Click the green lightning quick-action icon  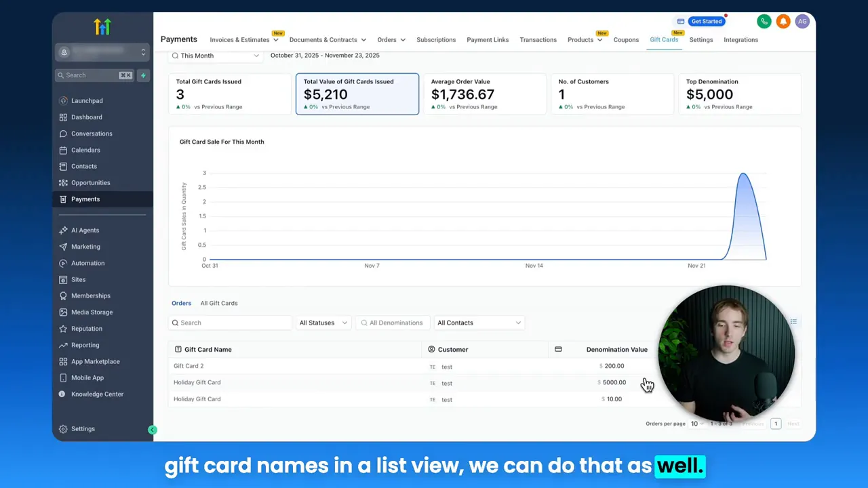click(x=143, y=75)
